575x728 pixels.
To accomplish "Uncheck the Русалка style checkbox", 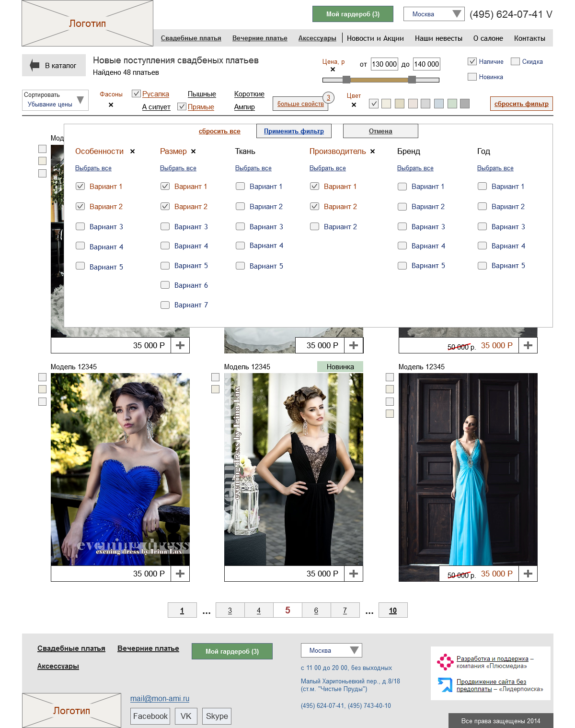I will (136, 94).
